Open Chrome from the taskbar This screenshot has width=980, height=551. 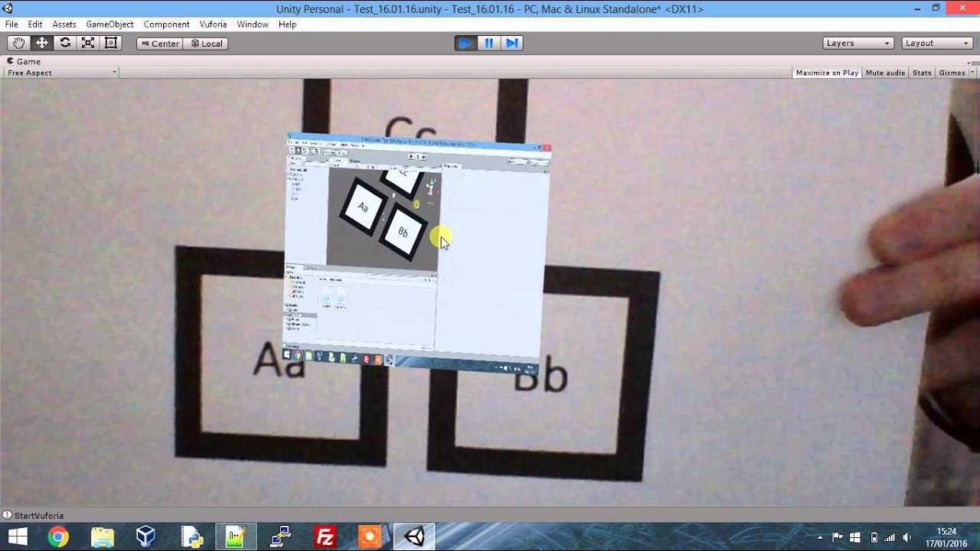click(58, 537)
